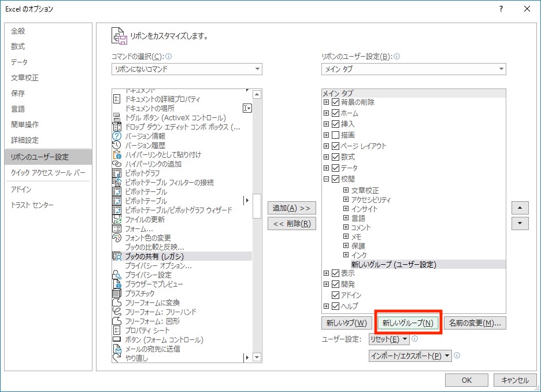The image size is (541, 392).
Task: Open the コマンドの選択 dropdown (リボンにないコマンド)
Action: click(x=187, y=69)
